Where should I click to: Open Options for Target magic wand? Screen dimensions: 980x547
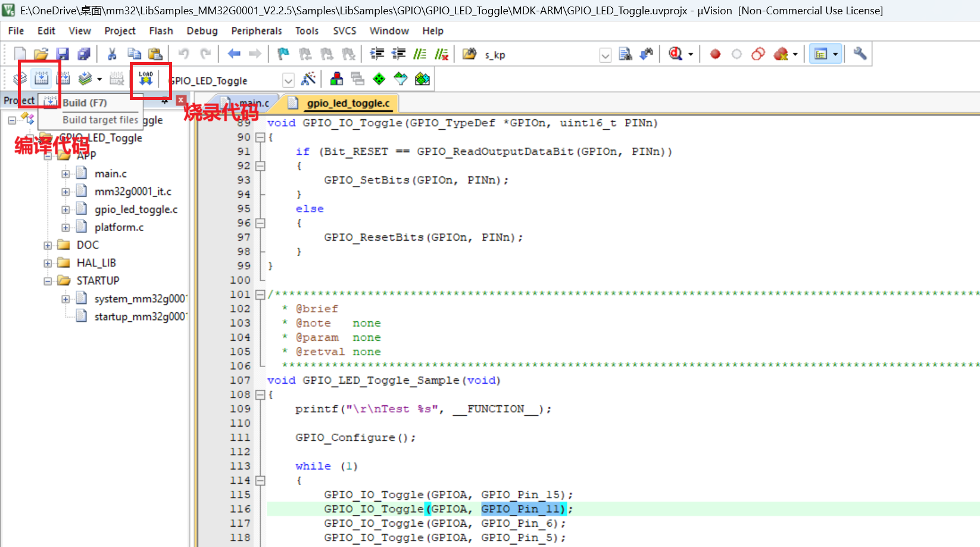(308, 79)
